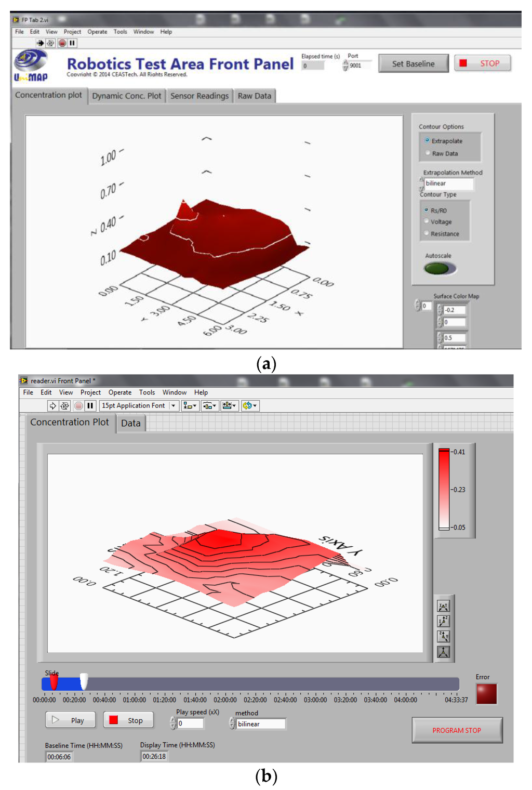Click Run Continuously icon in reader.vi toolbar

pos(65,405)
